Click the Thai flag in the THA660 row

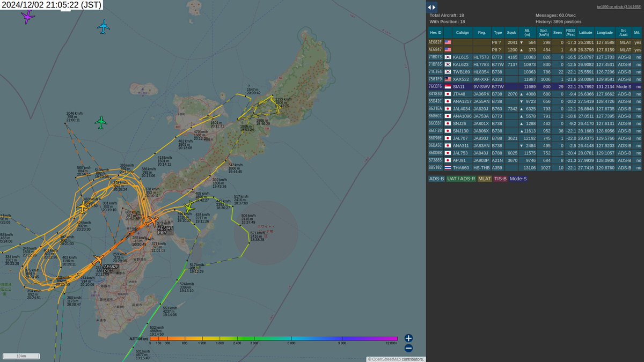[448, 167]
